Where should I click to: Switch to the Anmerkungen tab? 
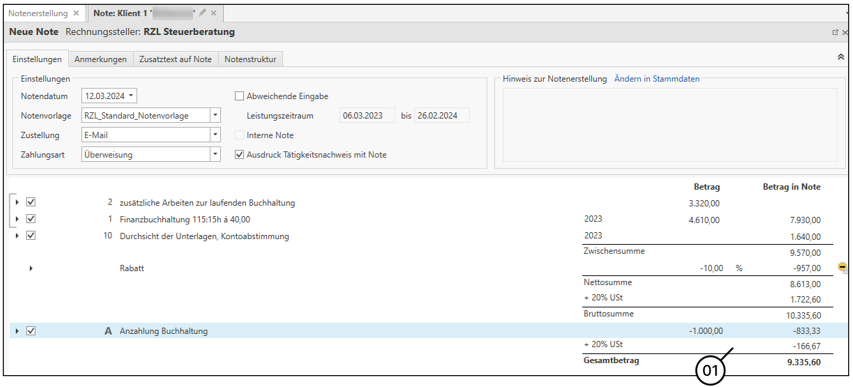click(x=101, y=59)
